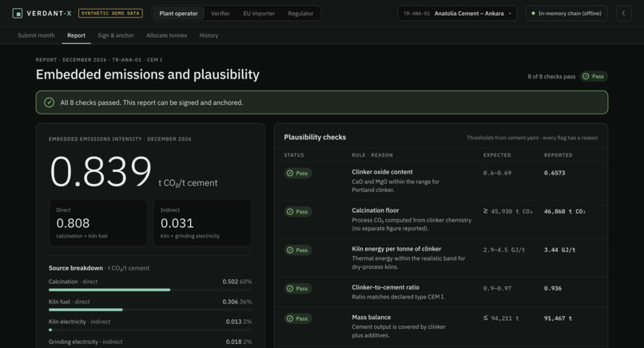Open the Anatolia Cement – Ankara plant dropdown
Screen dimensions: 644x348
[x=457, y=13]
